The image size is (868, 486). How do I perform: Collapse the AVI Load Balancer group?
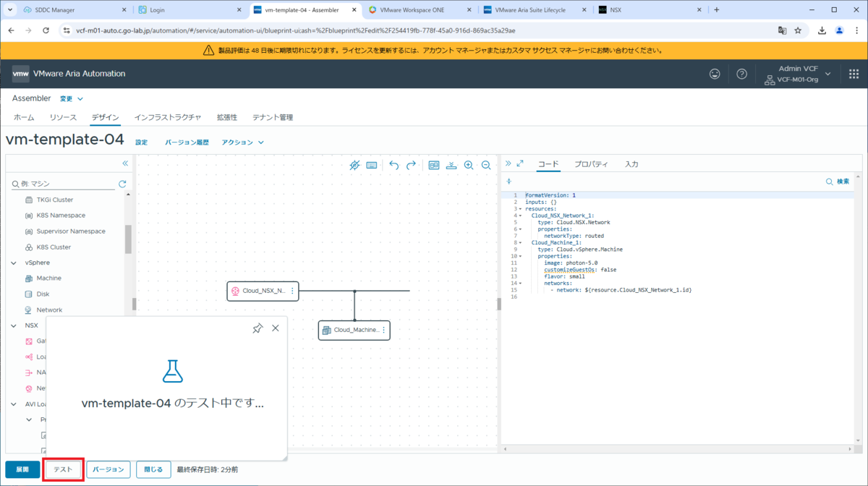[x=14, y=404]
